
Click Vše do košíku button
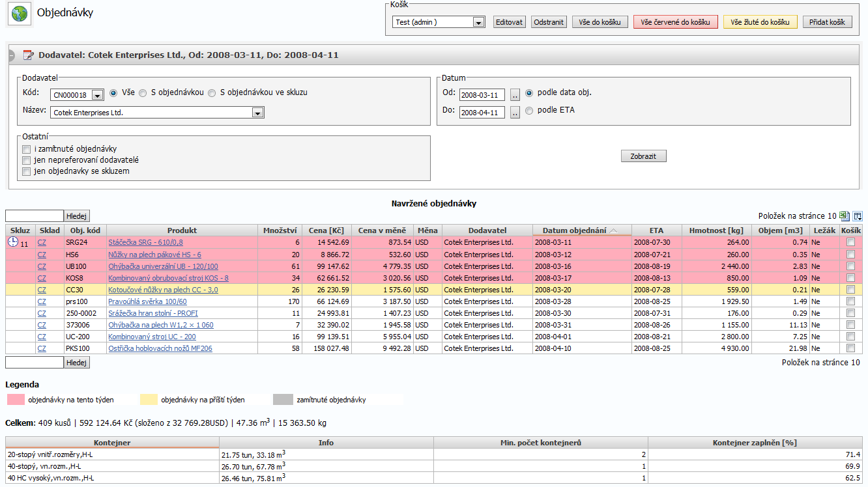click(x=600, y=21)
